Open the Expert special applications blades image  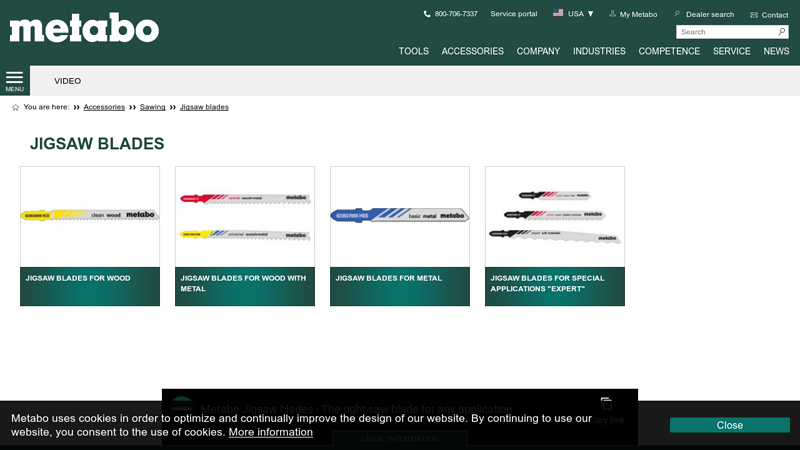pyautogui.click(x=555, y=216)
